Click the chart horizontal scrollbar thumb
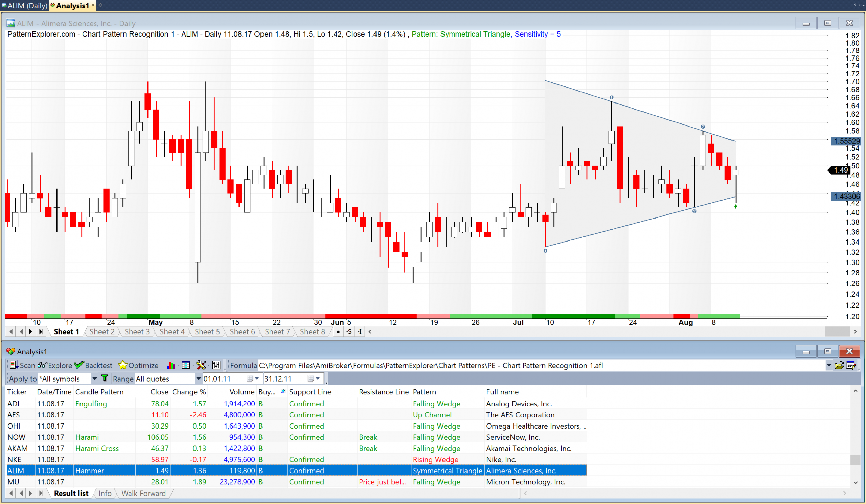The image size is (866, 504). pos(837,331)
